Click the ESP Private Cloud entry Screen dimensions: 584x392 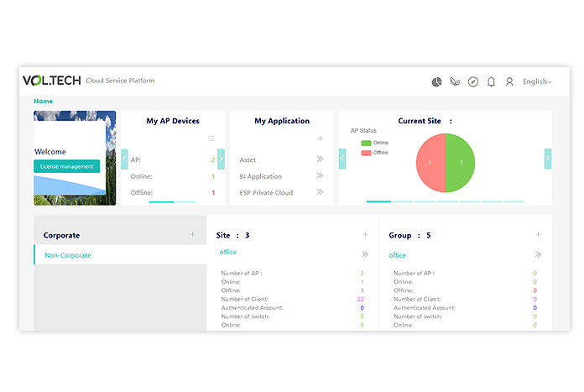[x=266, y=193]
